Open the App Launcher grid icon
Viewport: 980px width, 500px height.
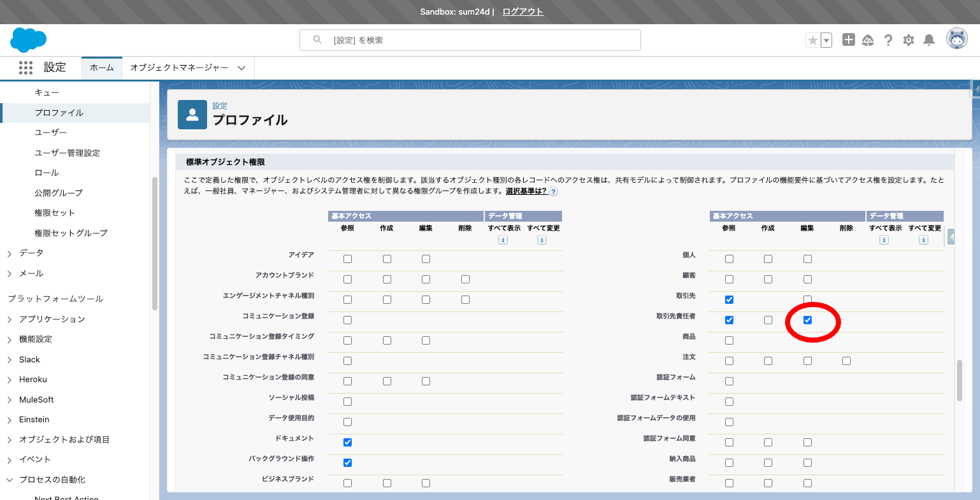click(x=25, y=68)
